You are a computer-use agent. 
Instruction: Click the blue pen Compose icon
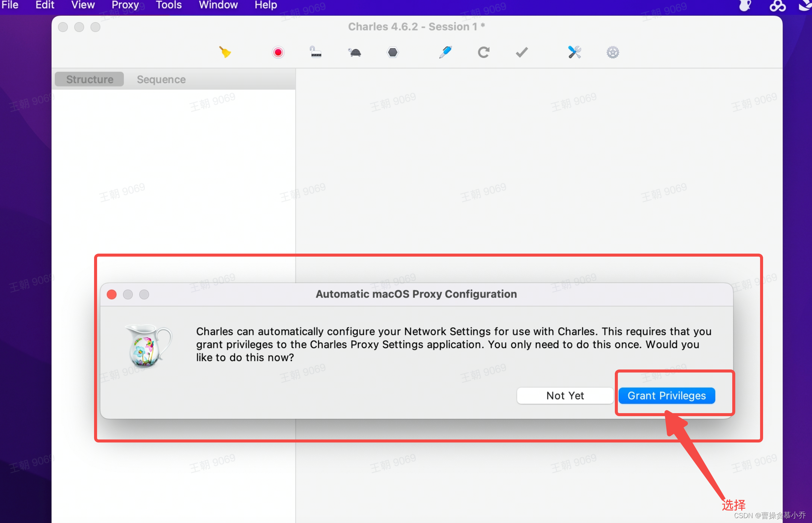tap(446, 52)
